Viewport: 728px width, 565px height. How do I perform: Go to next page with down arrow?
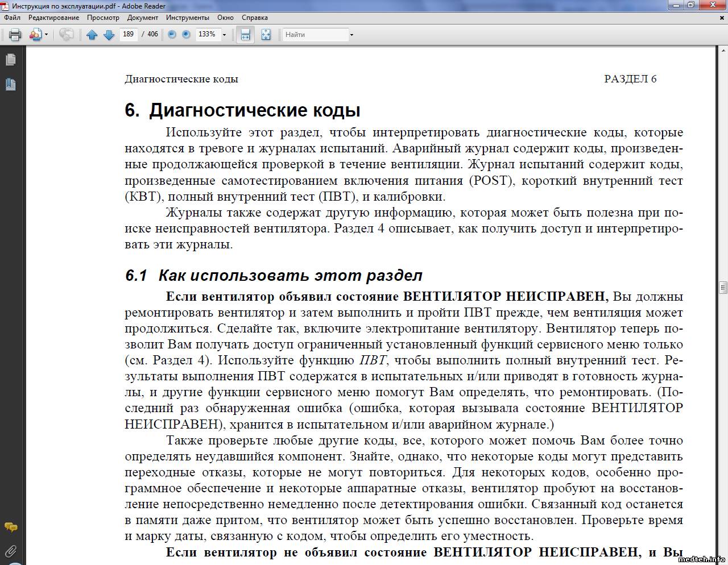click(109, 35)
